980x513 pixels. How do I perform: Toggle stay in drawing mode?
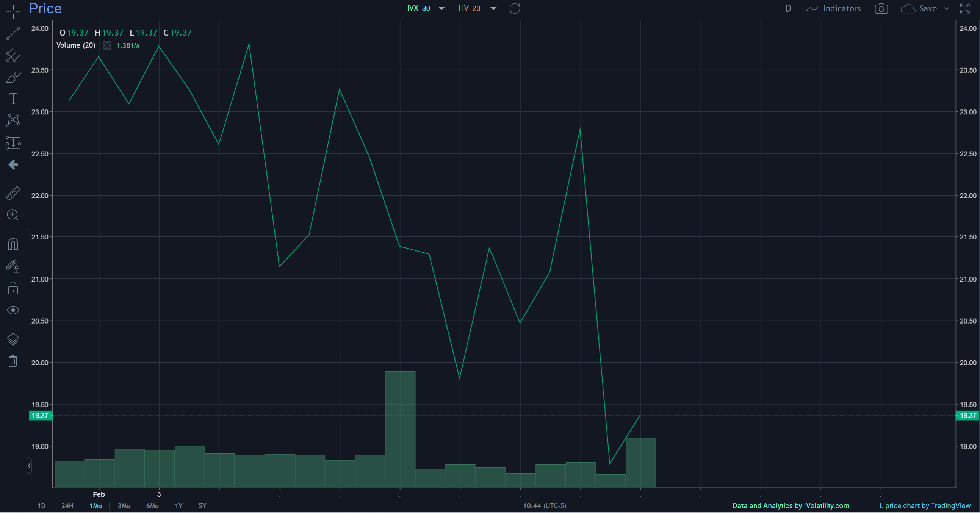13,266
